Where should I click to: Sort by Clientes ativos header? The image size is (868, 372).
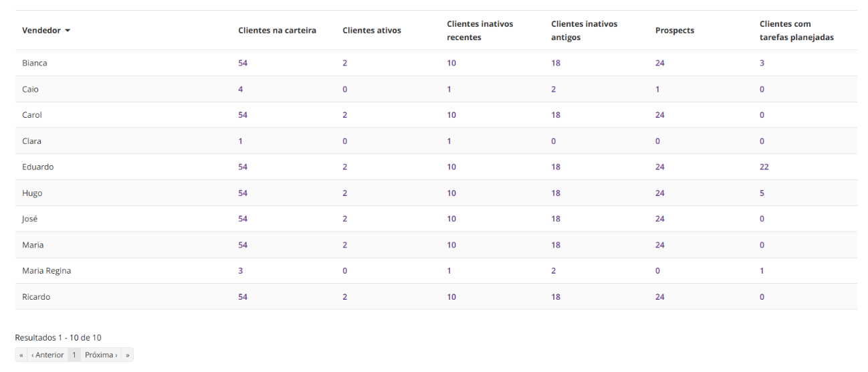click(x=372, y=31)
